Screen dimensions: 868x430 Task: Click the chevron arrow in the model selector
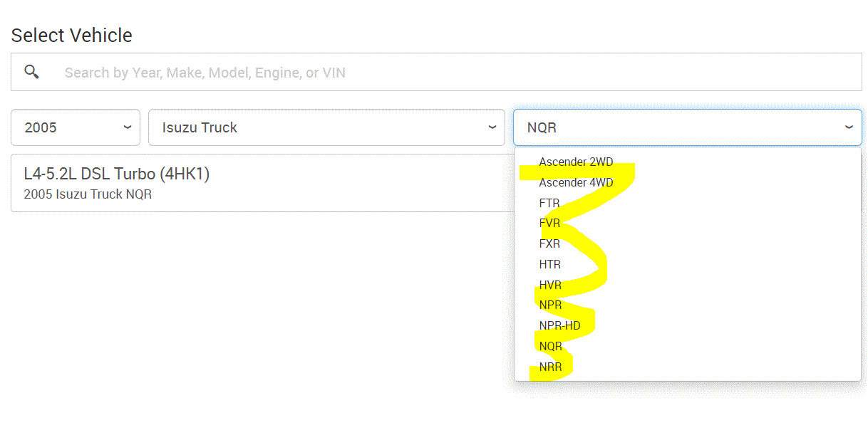[x=849, y=127]
